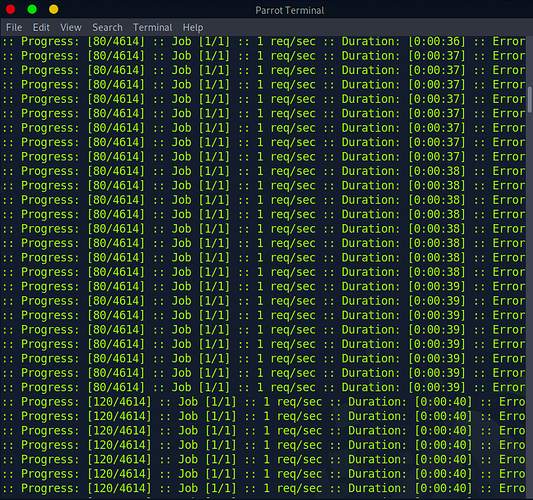Click the yellow window button
Screen dimensions: 533x500
53,9
